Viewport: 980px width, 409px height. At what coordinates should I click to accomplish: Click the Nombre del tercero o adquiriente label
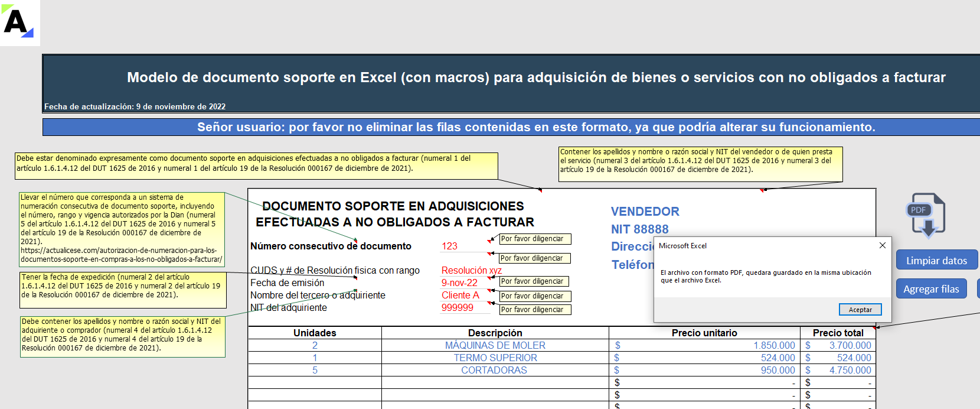coord(318,296)
